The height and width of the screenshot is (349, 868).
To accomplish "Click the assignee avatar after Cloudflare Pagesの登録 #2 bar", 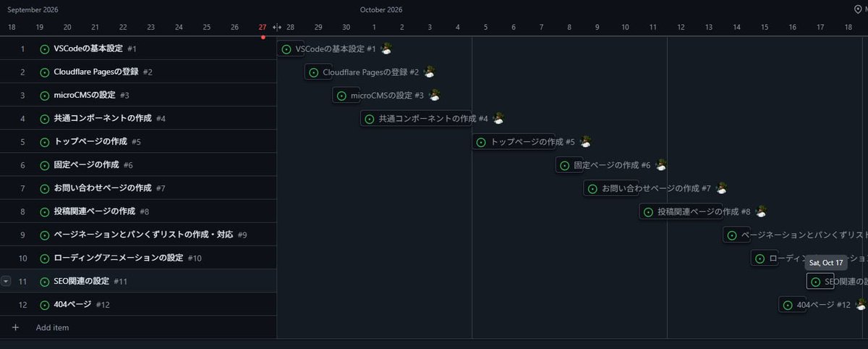I will [430, 72].
